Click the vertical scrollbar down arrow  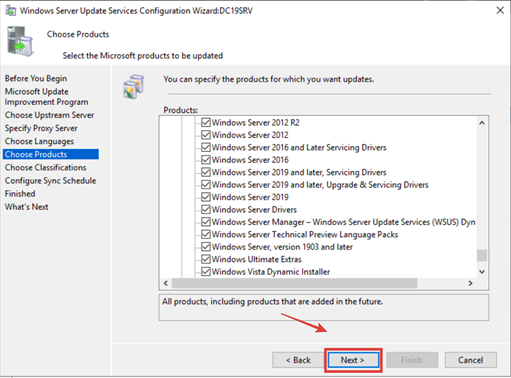(482, 272)
